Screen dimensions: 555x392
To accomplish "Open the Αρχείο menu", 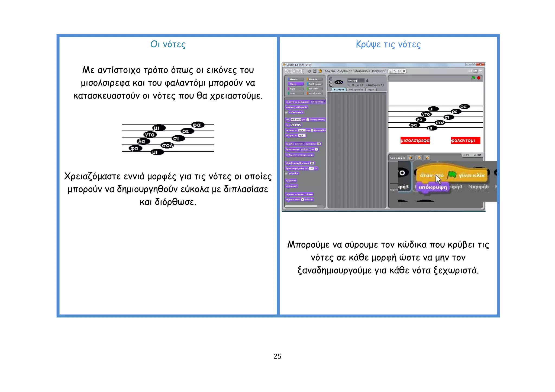I will pos(330,71).
